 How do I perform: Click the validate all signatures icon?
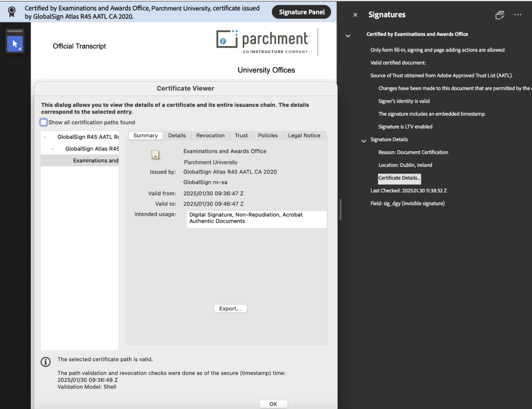tap(500, 15)
